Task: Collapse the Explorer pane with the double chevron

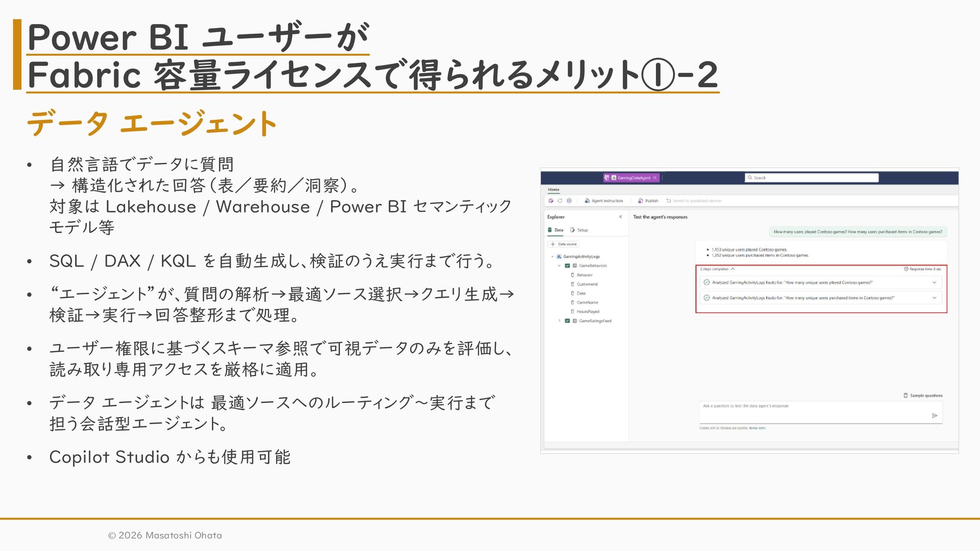Action: (x=621, y=217)
